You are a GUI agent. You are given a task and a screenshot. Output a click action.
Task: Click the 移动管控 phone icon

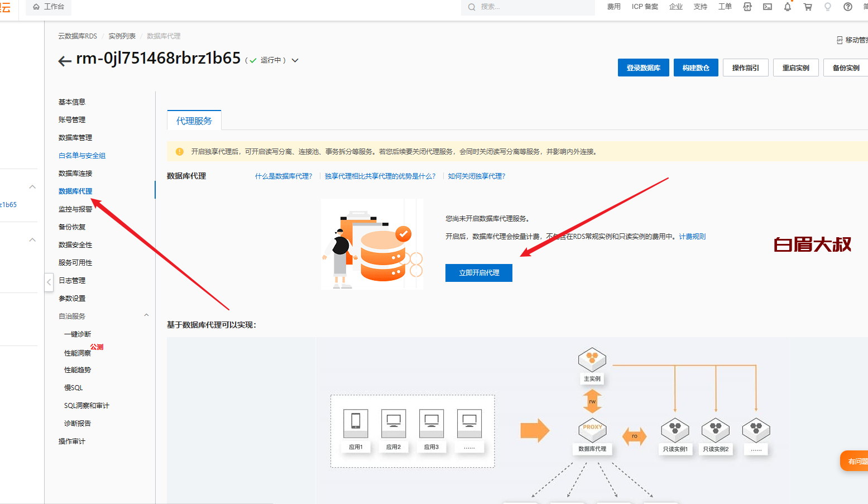click(840, 40)
